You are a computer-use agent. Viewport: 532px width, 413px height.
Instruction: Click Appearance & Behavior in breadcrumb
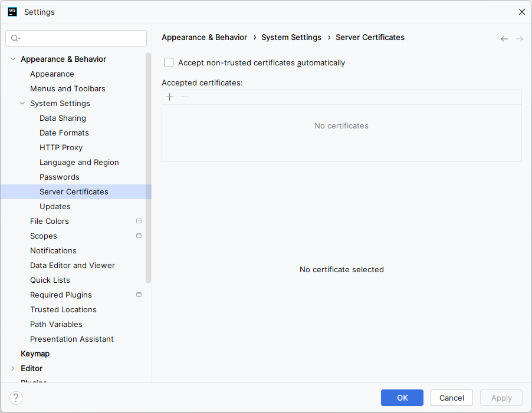pos(204,37)
